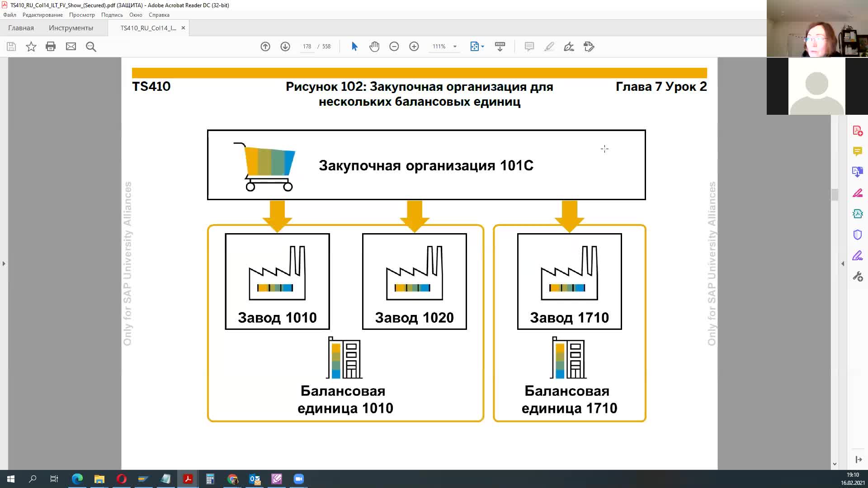Image resolution: width=868 pixels, height=488 pixels.
Task: Click the vertical scrollbar thumb
Action: (835, 195)
